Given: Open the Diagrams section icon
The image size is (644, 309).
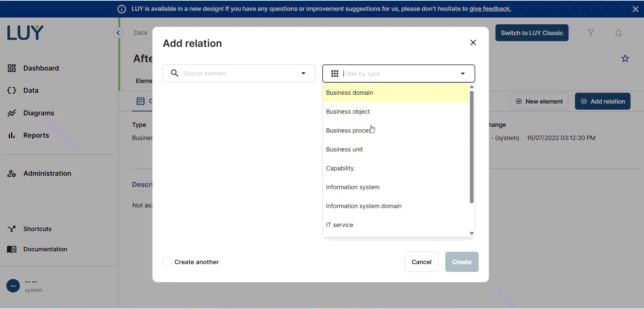Looking at the screenshot, I should coord(12,113).
